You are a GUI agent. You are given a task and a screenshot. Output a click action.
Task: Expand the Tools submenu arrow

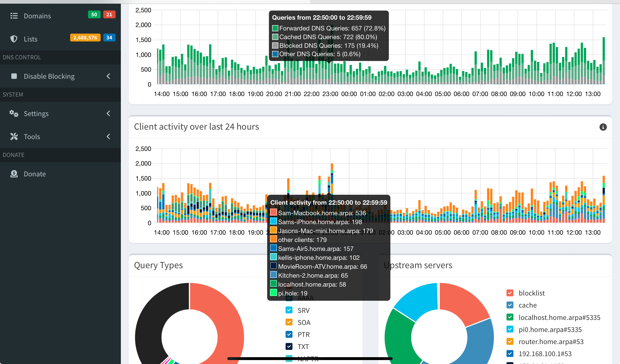pyautogui.click(x=108, y=136)
